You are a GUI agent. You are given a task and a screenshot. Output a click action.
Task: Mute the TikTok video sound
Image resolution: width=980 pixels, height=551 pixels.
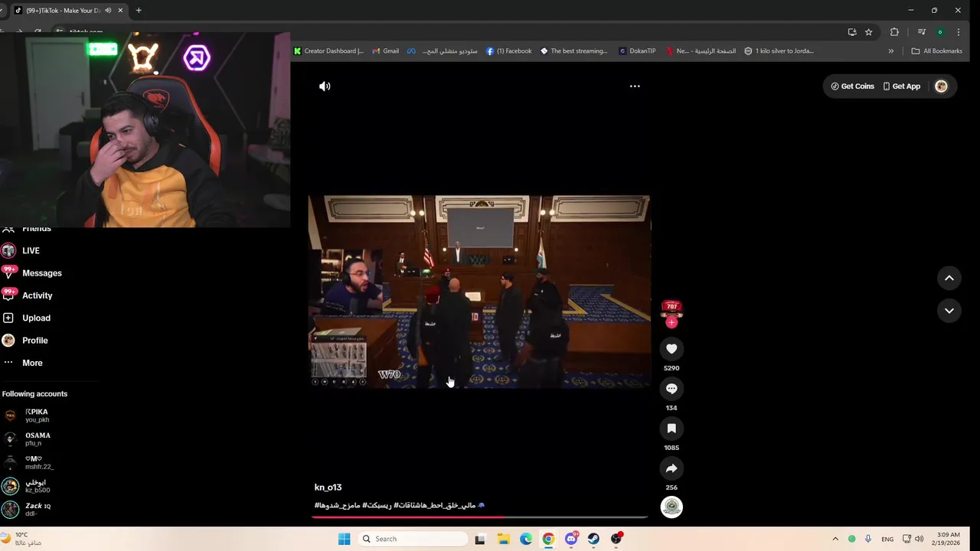[325, 86]
